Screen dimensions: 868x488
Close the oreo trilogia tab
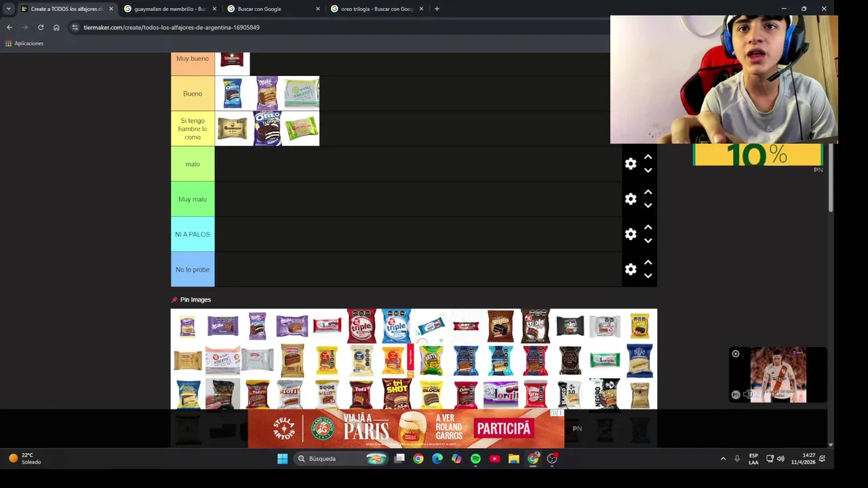(421, 9)
